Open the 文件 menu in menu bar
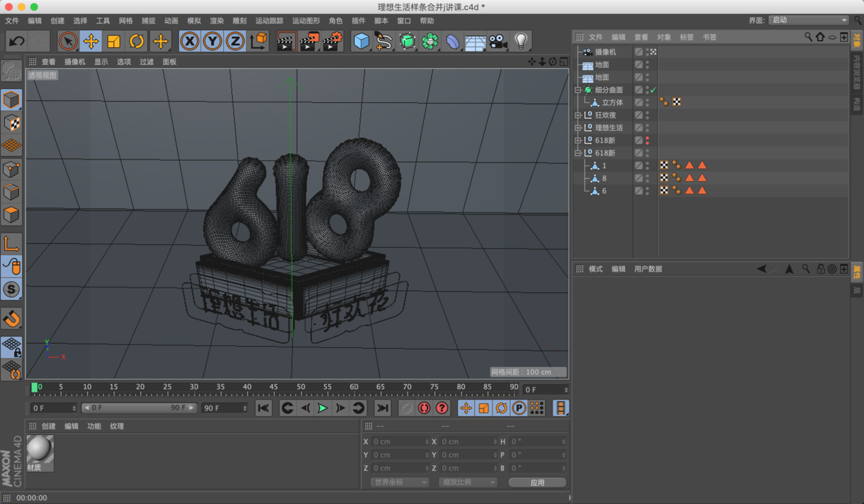The image size is (864, 504). point(13,21)
